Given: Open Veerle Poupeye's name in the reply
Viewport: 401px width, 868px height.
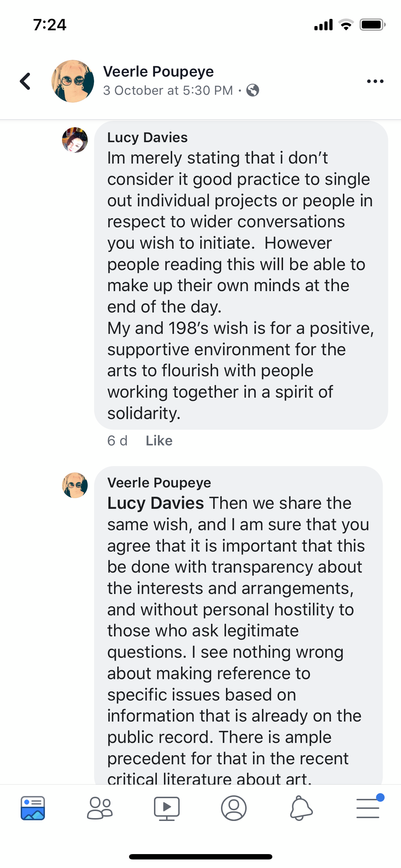Looking at the screenshot, I should (159, 483).
